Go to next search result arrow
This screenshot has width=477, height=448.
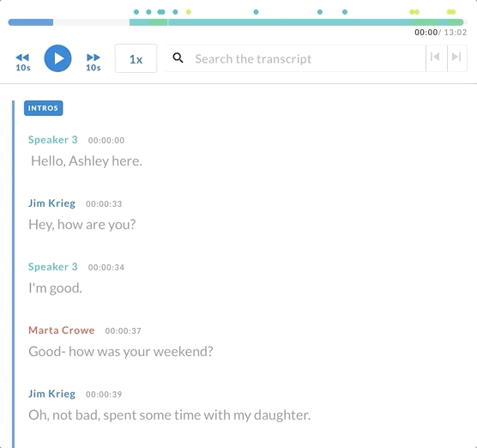click(x=456, y=57)
